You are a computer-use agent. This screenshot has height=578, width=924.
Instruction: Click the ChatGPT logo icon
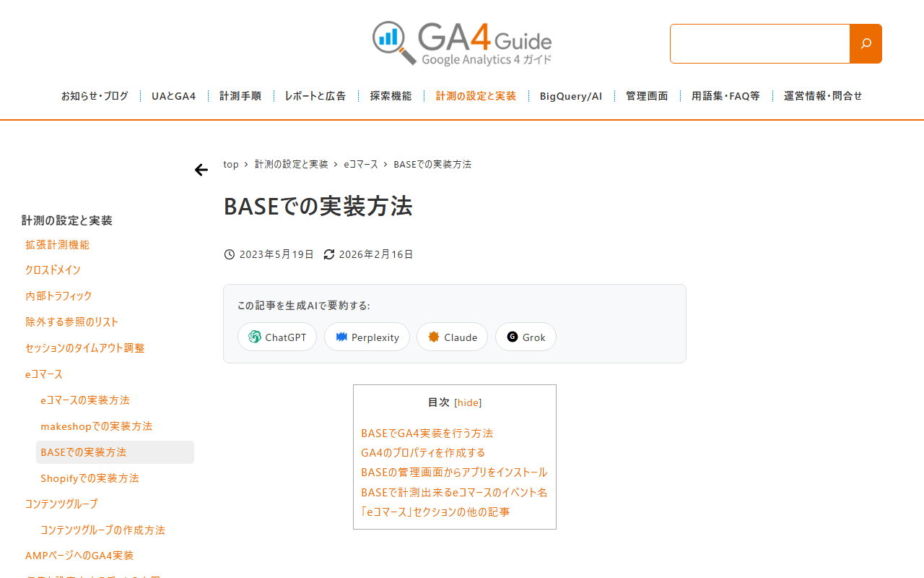tap(255, 337)
